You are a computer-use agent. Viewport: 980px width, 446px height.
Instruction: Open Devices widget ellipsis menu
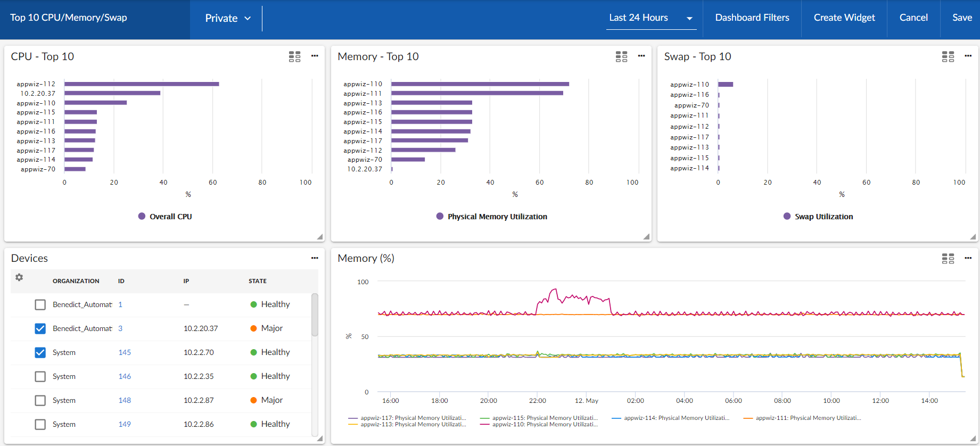[x=315, y=258]
